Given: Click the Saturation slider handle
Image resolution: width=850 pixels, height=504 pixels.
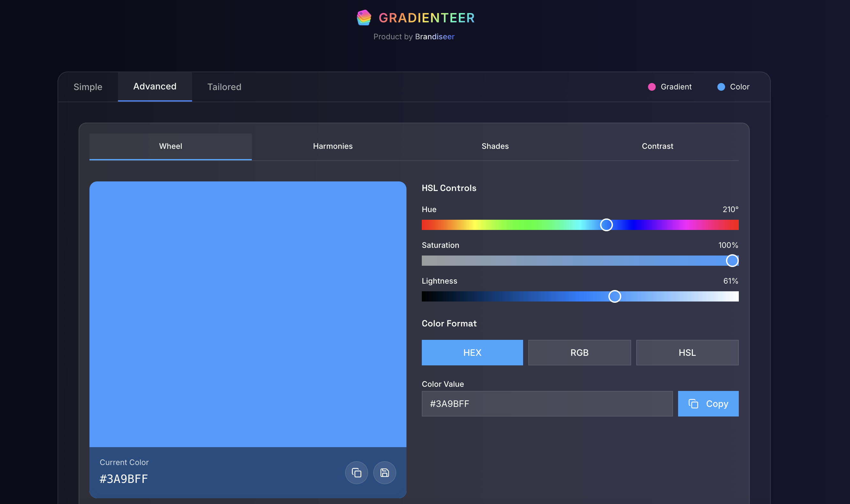Looking at the screenshot, I should coord(732,261).
